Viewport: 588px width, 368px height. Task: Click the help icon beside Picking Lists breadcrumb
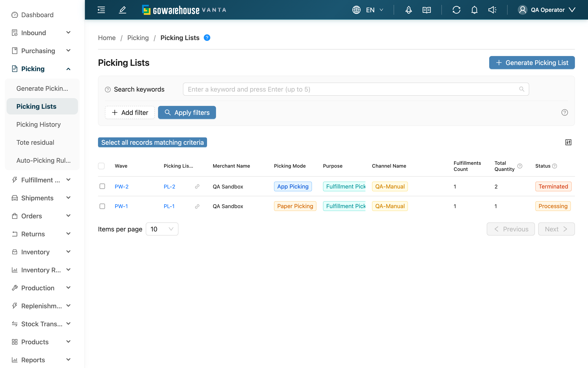click(x=207, y=38)
